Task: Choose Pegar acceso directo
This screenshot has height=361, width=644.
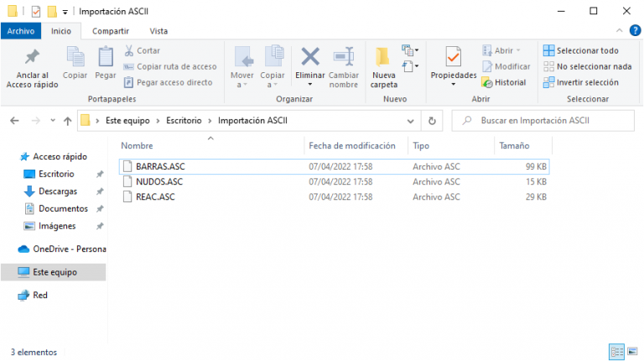Action: 168,82
